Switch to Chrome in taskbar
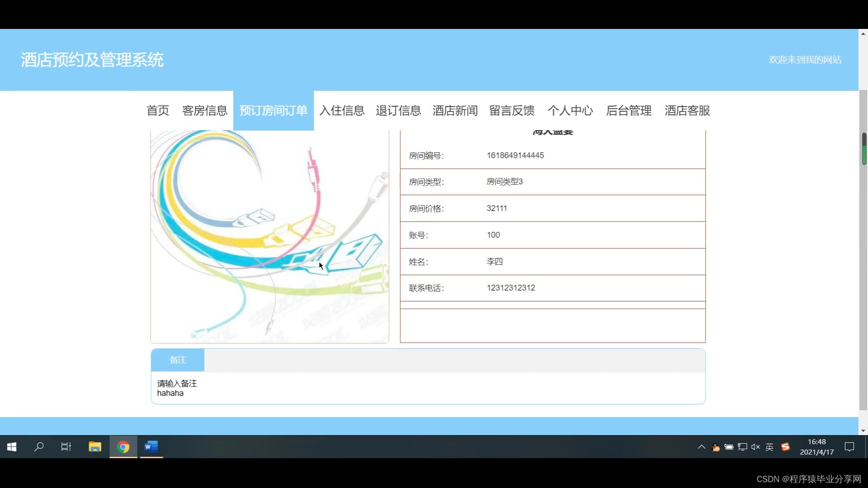This screenshot has width=868, height=488. pos(123,447)
